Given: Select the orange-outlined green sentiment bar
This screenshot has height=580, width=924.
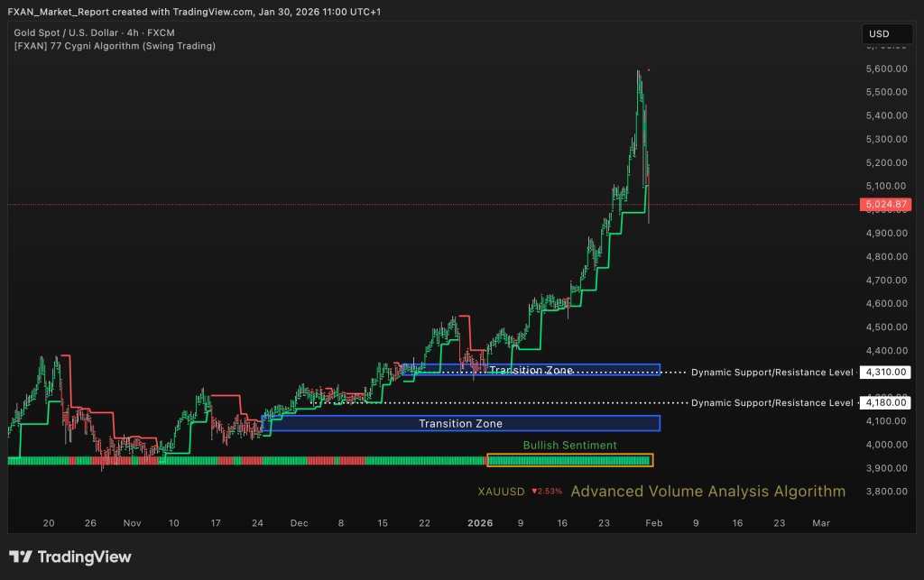Looking at the screenshot, I should 569,460.
